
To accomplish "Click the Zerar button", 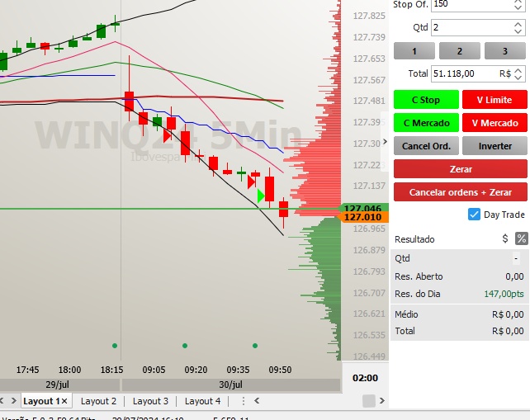I will 461,169.
